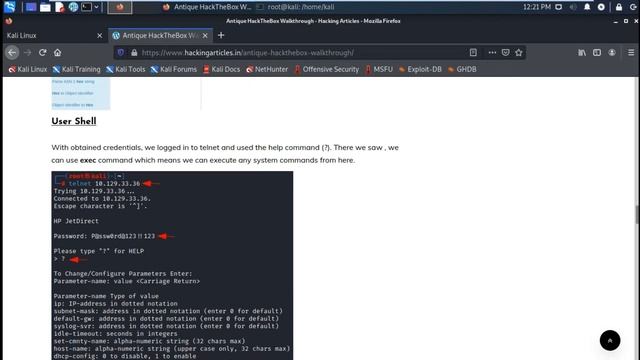Go back one page in Firefox

pyautogui.click(x=12, y=53)
